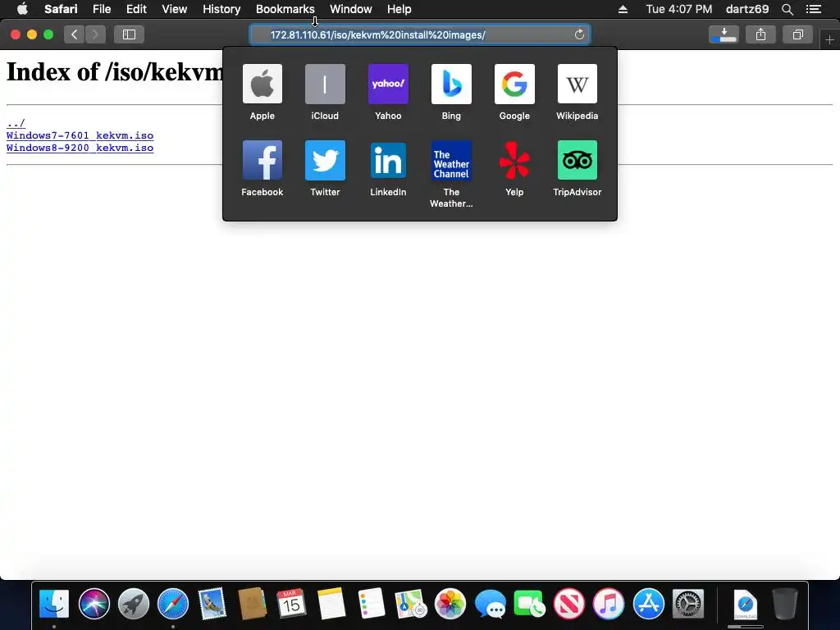Click the Tue 4:07 PM clock
Viewport: 840px width, 630px height.
[678, 9]
